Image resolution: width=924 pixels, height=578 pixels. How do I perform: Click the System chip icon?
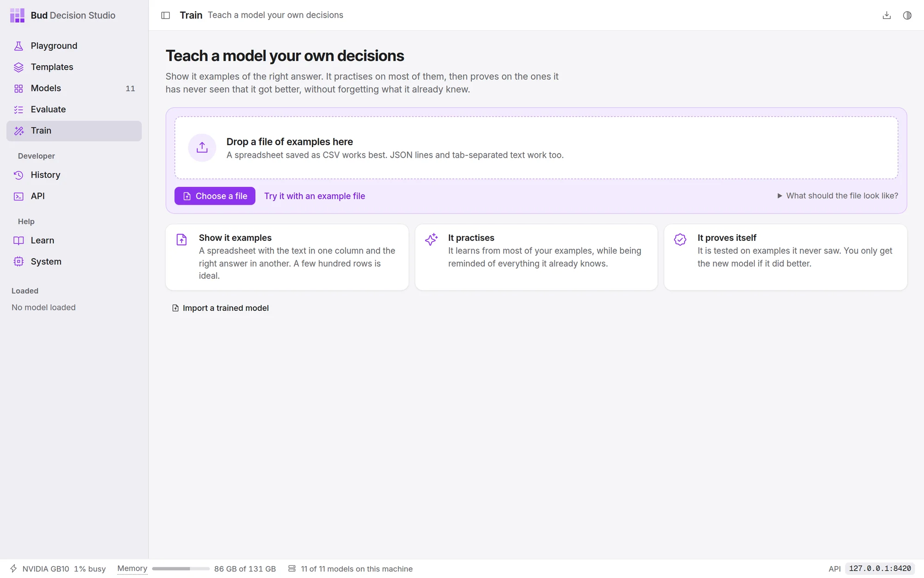18,262
